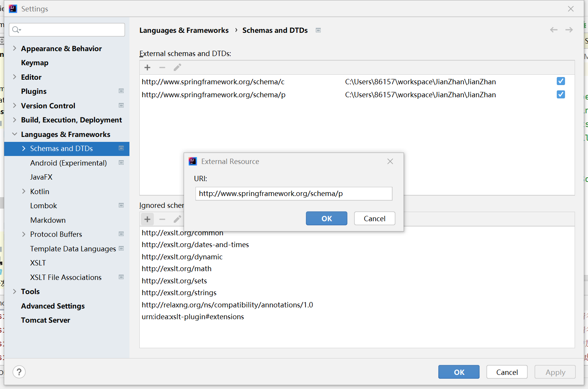Confirm the URI with OK in External Resource
The image size is (588, 389).
(326, 218)
